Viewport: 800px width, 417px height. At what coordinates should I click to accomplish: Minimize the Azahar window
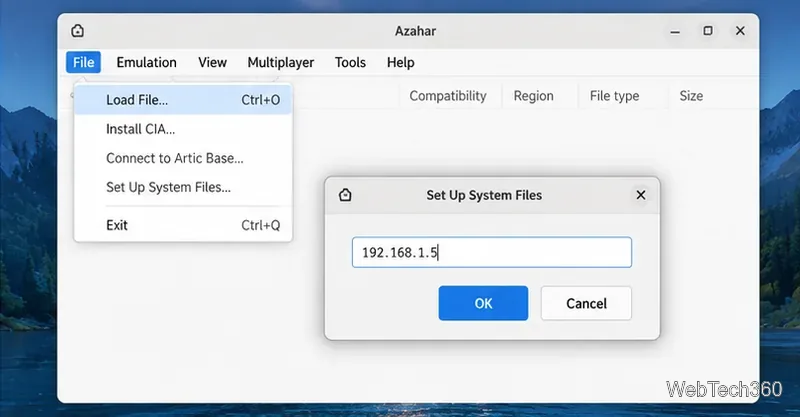(x=675, y=31)
